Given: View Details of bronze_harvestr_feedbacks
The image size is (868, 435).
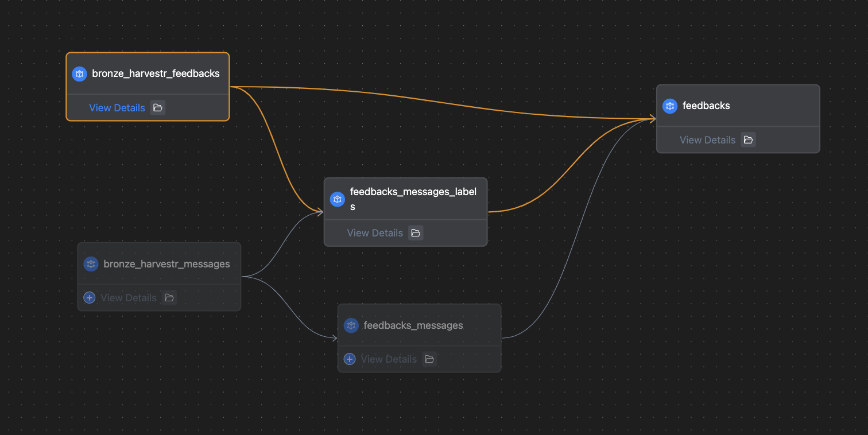Looking at the screenshot, I should (117, 108).
